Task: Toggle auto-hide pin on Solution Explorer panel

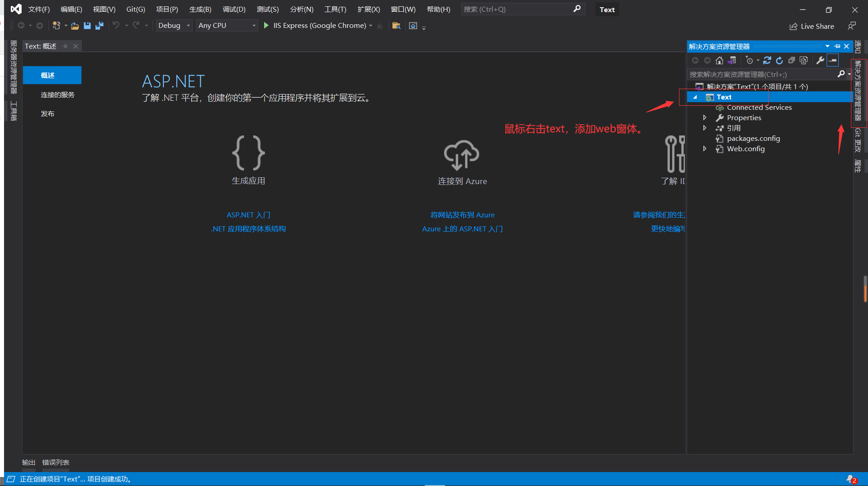Action: (837, 46)
